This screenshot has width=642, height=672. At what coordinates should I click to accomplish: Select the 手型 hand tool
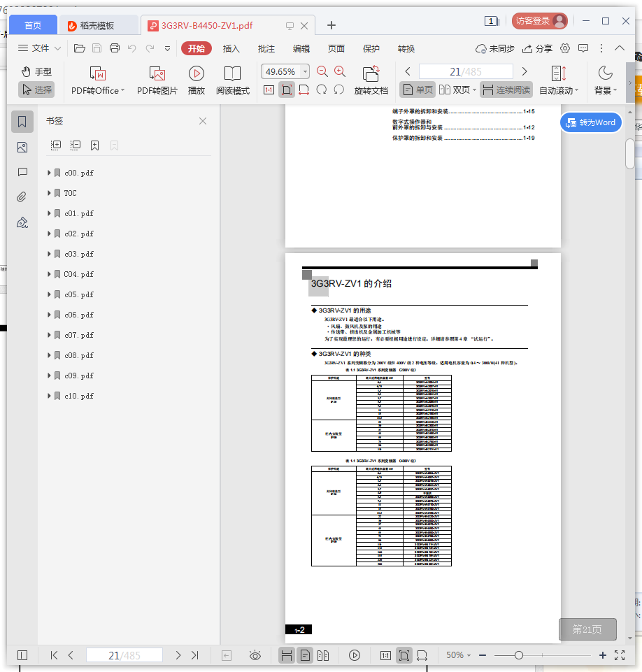(x=37, y=71)
